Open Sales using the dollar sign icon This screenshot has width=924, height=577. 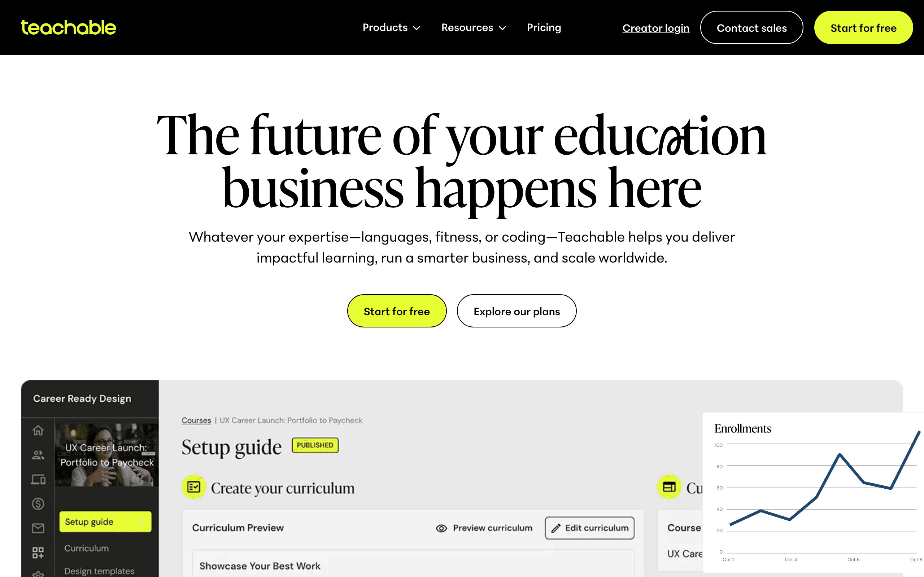(x=38, y=504)
